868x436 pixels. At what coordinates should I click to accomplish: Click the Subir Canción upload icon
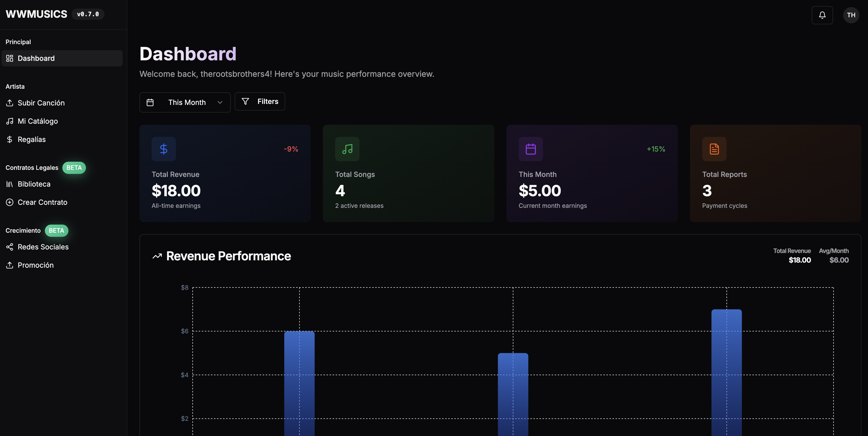click(x=10, y=103)
